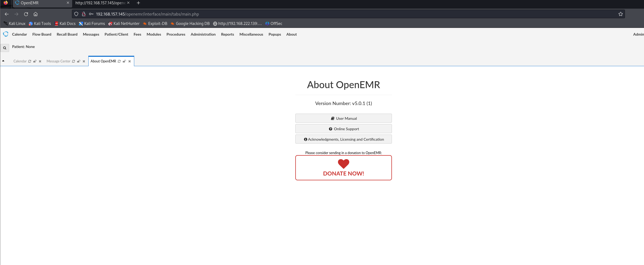Viewport: 644px width, 265px height.
Task: Open the Kali Tools bookmark
Action: pos(40,24)
